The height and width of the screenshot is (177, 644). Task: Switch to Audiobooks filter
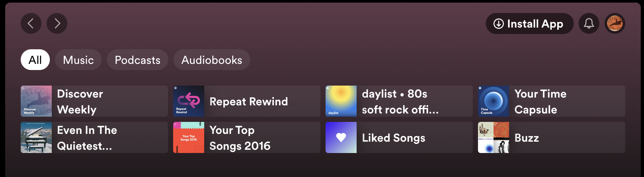point(212,60)
